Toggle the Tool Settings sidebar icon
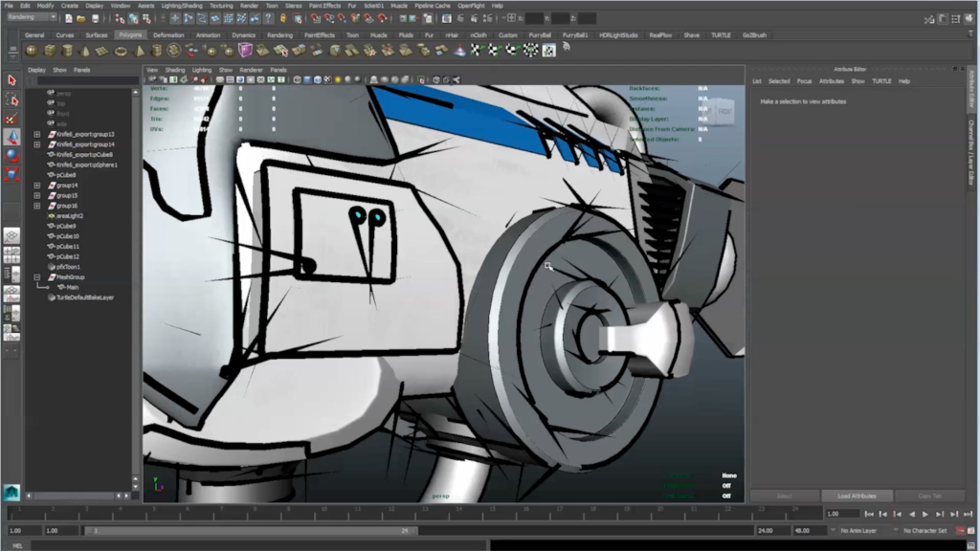This screenshot has width=980, height=551. click(956, 19)
